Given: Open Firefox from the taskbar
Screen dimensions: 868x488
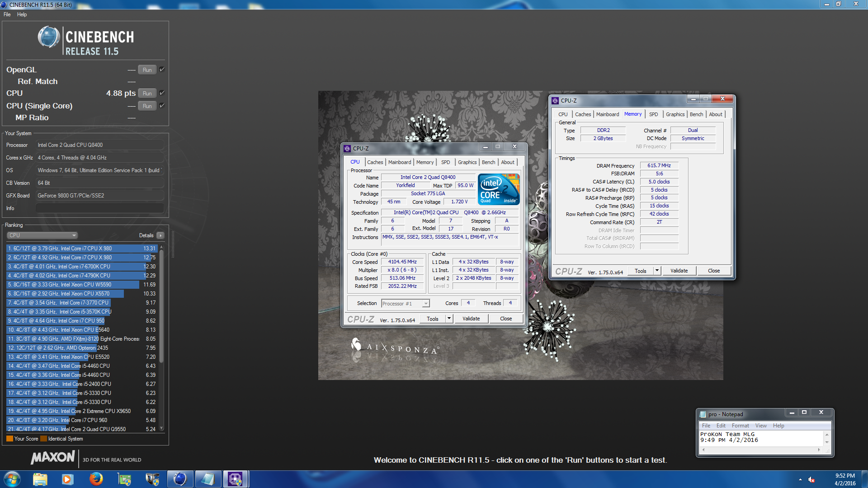Looking at the screenshot, I should coord(96,479).
